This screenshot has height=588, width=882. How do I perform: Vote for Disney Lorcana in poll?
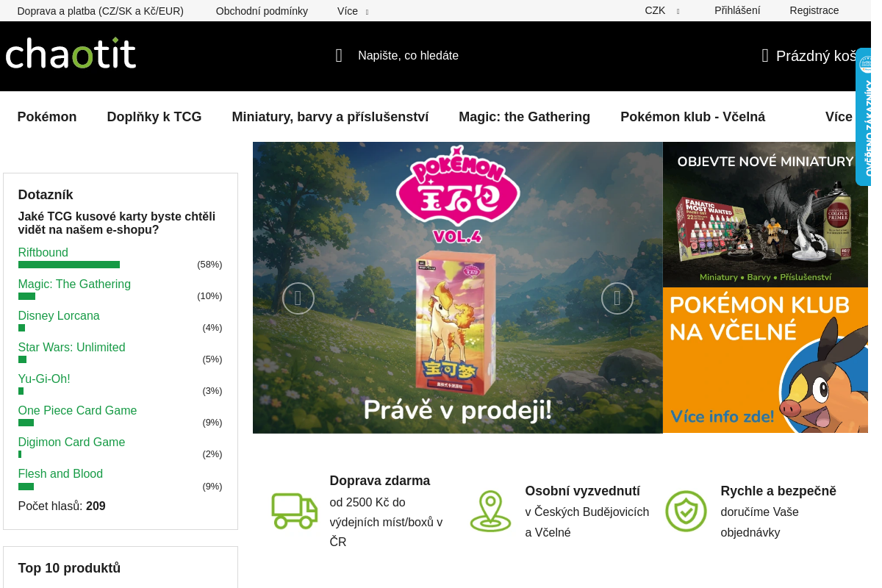(59, 316)
